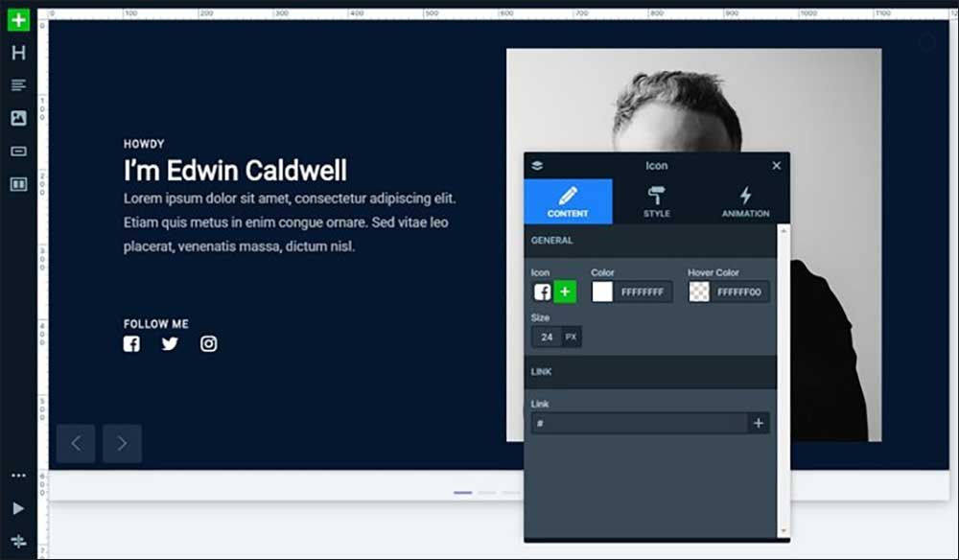
Task: Select the Button layer tool
Action: (18, 151)
